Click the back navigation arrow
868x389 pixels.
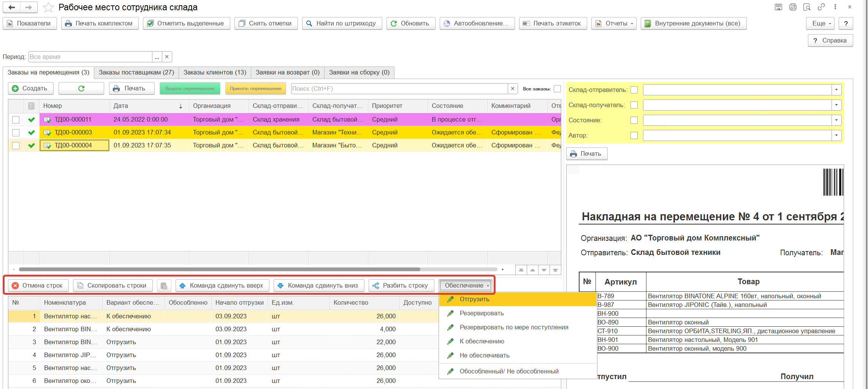[x=12, y=7]
